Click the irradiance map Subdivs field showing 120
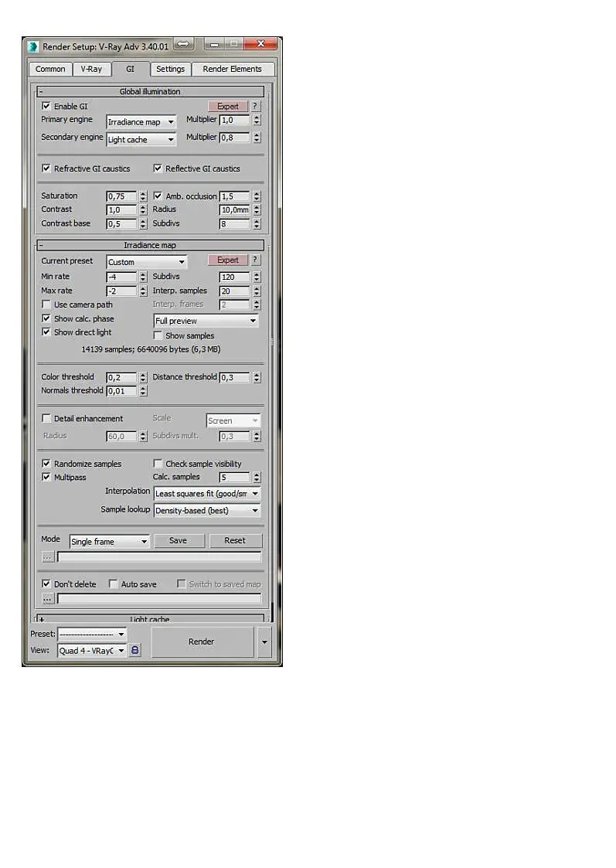This screenshot has height=868, width=616. click(x=235, y=277)
